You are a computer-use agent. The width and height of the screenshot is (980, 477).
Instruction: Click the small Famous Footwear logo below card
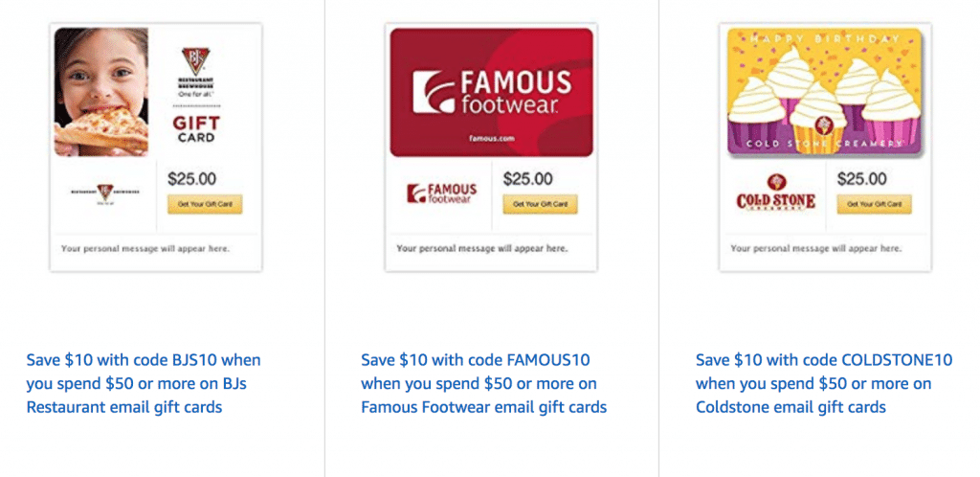coord(441,193)
